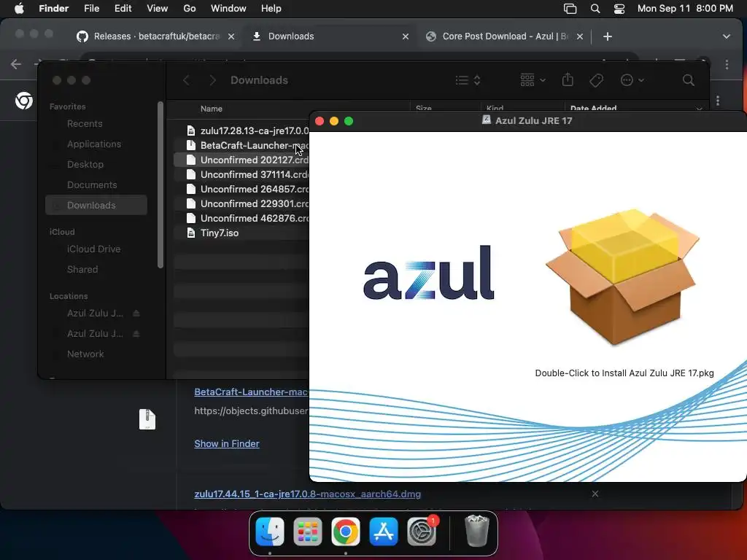Remove zulu17.44.15 download from list
This screenshot has height=560, width=747.
point(595,494)
